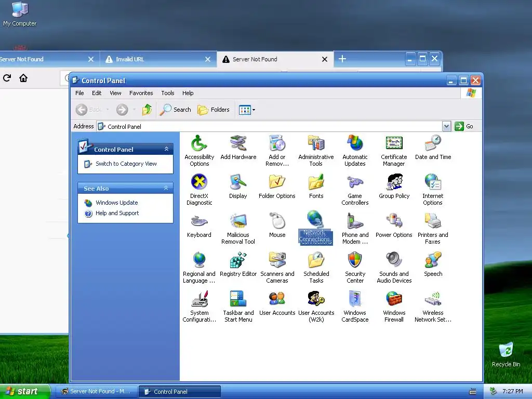Select the Fonts folder icon
The height and width of the screenshot is (399, 532).
[x=316, y=187]
